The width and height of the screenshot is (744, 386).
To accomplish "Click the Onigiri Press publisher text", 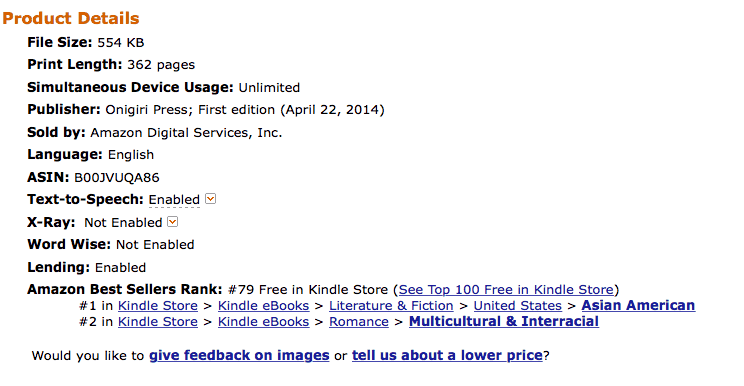I will (x=147, y=110).
